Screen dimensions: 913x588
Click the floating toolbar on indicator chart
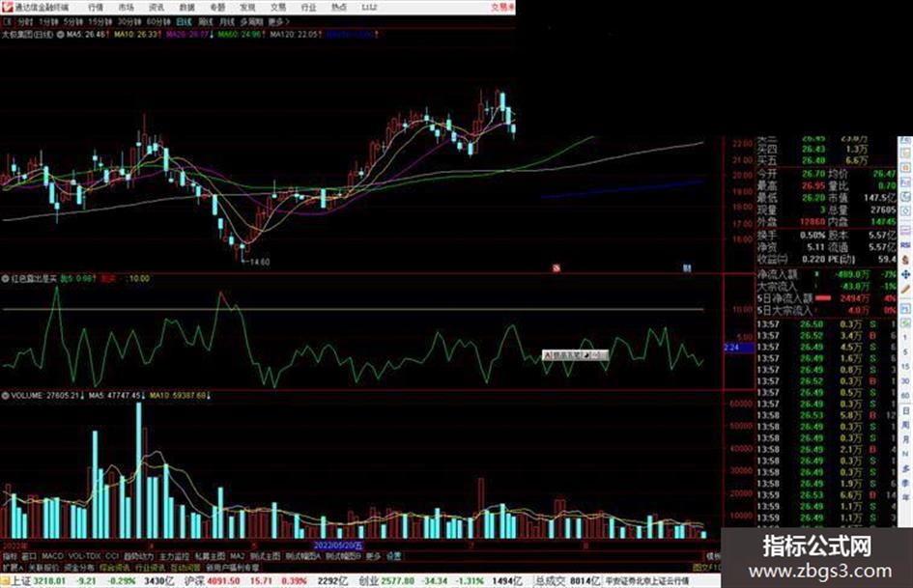coord(575,354)
